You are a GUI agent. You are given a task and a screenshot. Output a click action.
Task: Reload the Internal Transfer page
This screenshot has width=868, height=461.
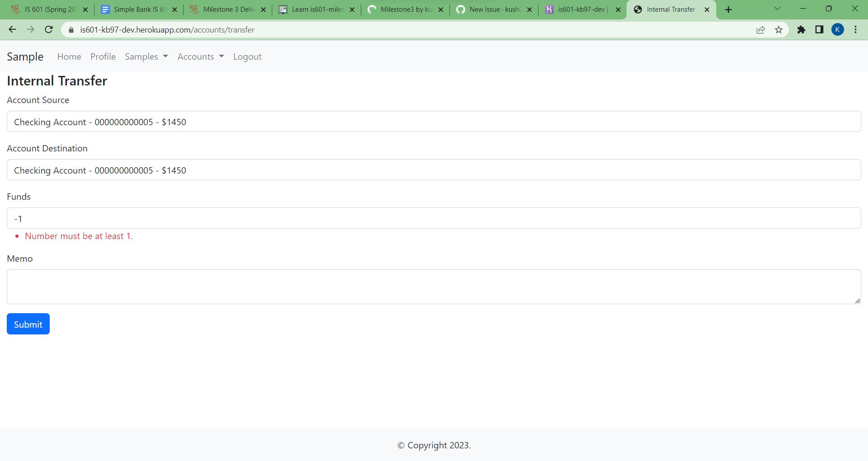(48, 29)
